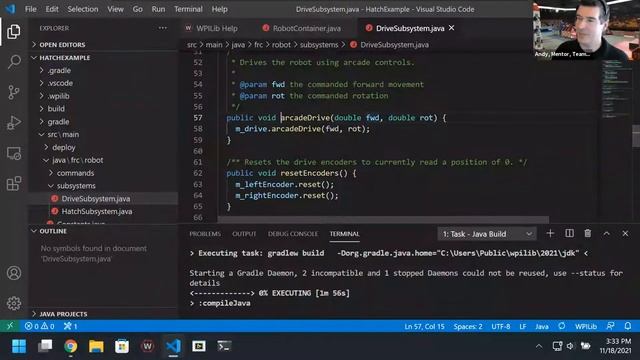Screen dimensions: 640x360
Task: Open the Explorer view in activity bar
Action: pos(13,32)
